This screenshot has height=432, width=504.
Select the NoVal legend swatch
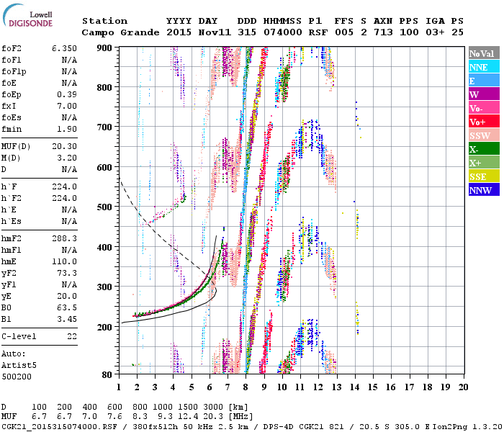[484, 53]
